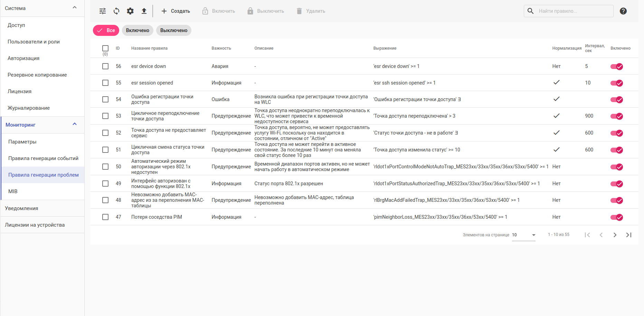Open the items-per-page dropdown
Screen dimensions: 644x316
pos(524,235)
